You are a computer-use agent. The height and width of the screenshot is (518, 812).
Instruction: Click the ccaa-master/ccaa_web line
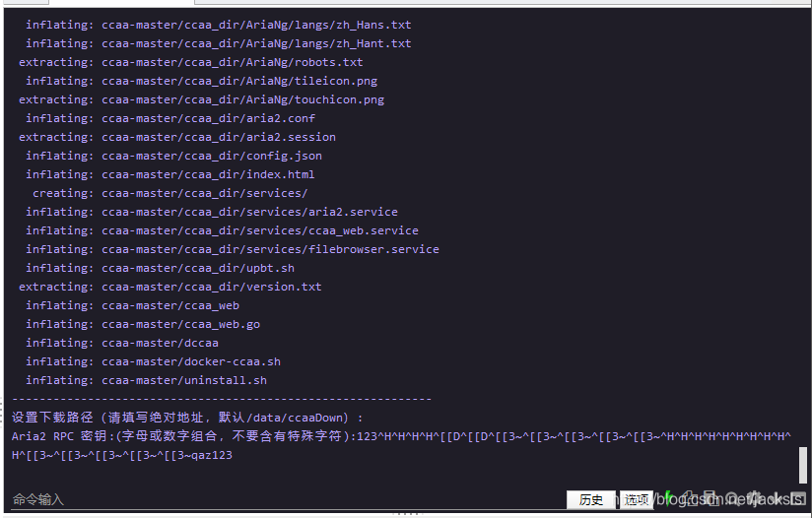point(133,305)
